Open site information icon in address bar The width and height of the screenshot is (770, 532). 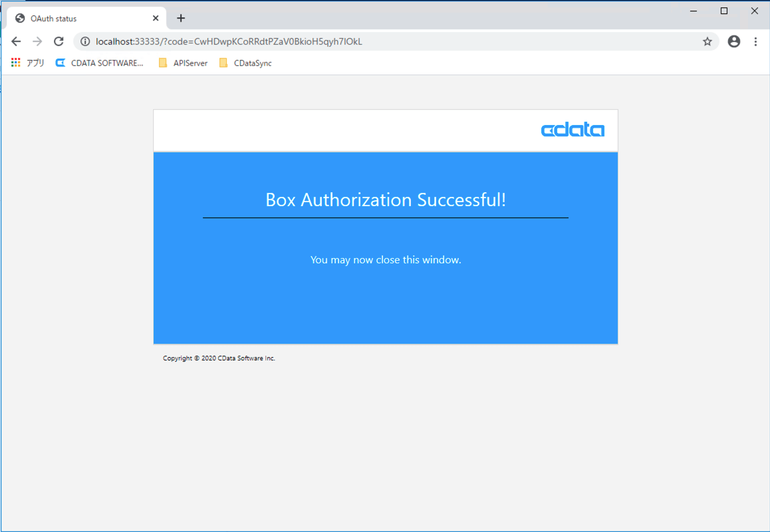tap(85, 41)
